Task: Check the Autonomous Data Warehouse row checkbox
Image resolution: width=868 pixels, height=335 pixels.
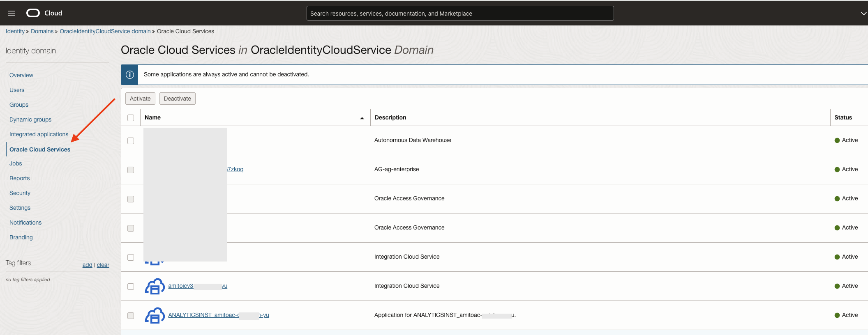Action: [x=131, y=141]
